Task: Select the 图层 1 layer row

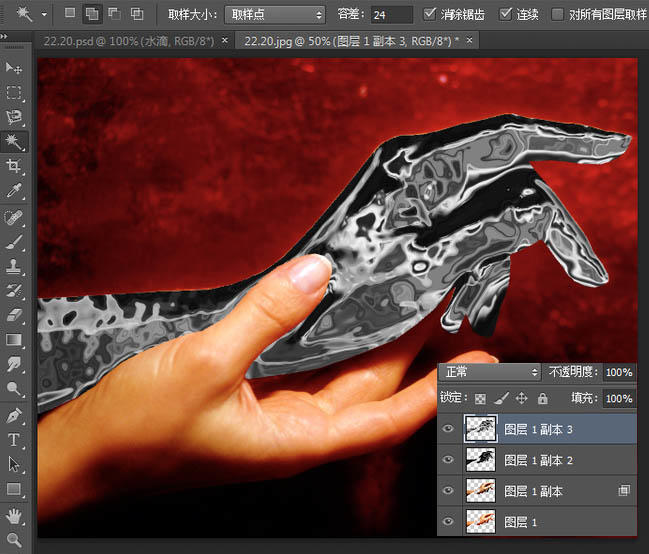Action: (x=540, y=521)
